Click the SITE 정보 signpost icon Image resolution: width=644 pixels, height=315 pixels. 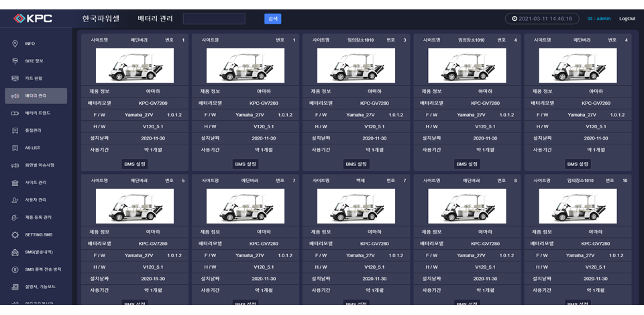click(15, 61)
